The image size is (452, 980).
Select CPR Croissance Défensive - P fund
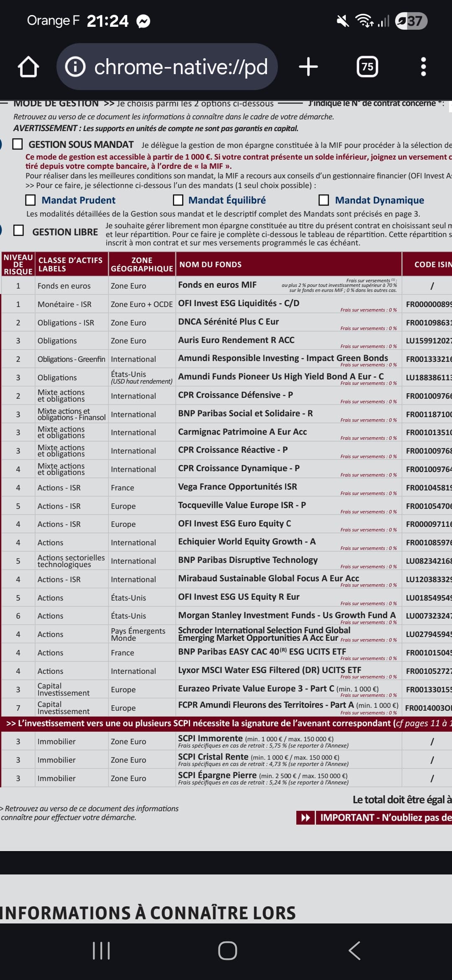point(236,395)
